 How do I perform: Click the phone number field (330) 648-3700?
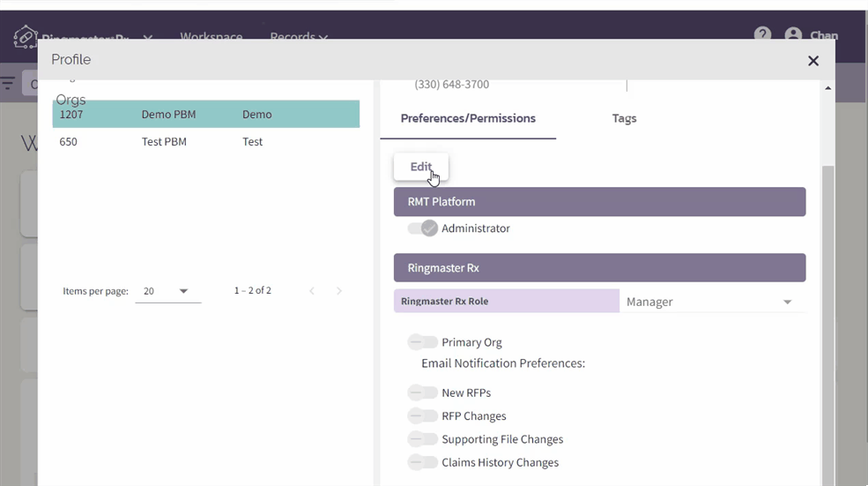click(x=452, y=85)
